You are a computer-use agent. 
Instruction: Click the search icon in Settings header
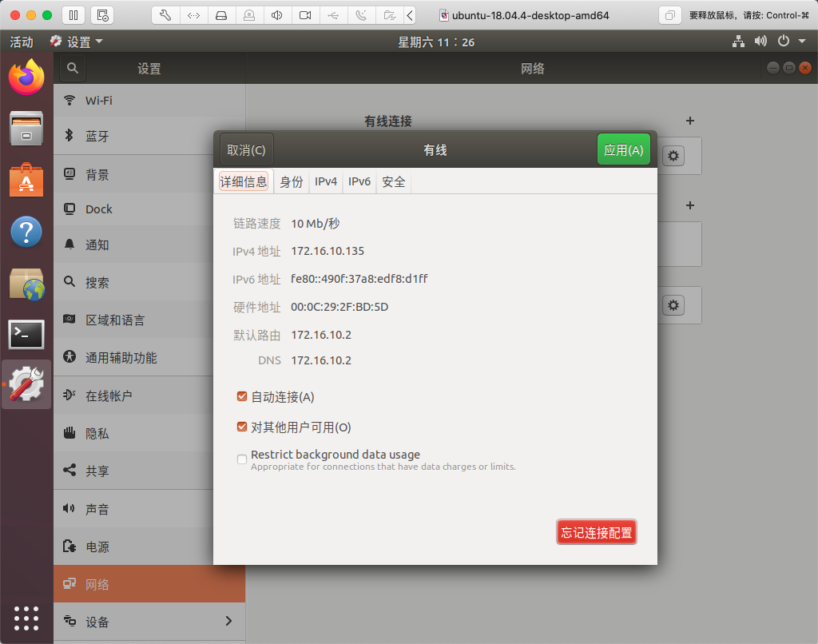(x=73, y=69)
